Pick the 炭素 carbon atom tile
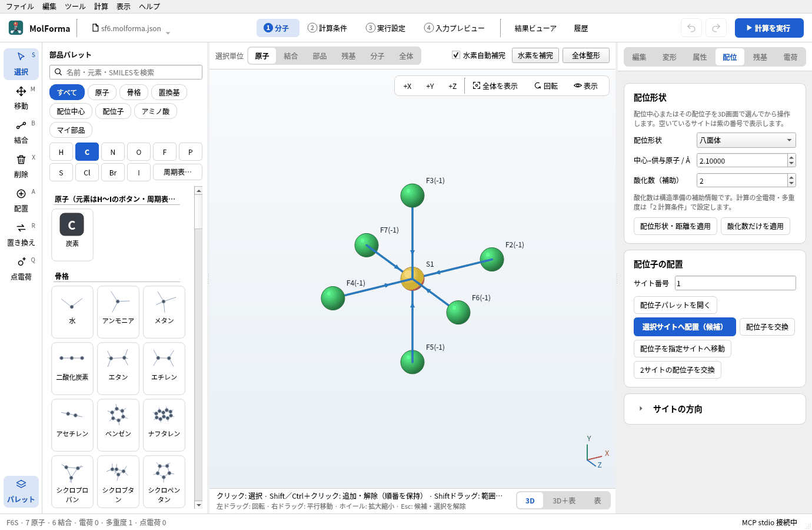 pos(72,234)
